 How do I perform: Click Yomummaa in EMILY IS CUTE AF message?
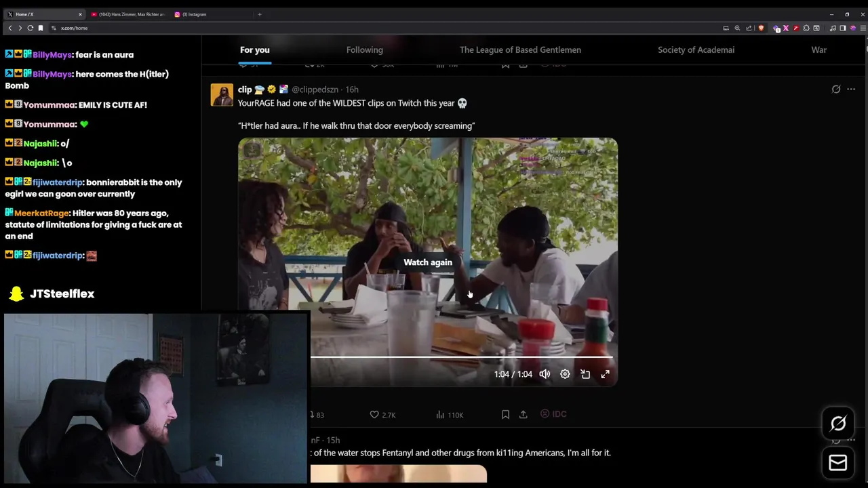[50, 105]
